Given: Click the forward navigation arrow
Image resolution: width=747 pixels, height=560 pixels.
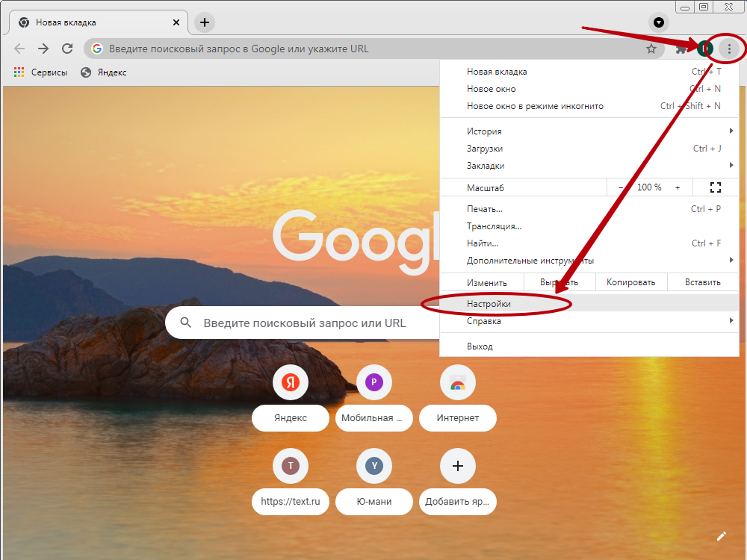Looking at the screenshot, I should (43, 49).
